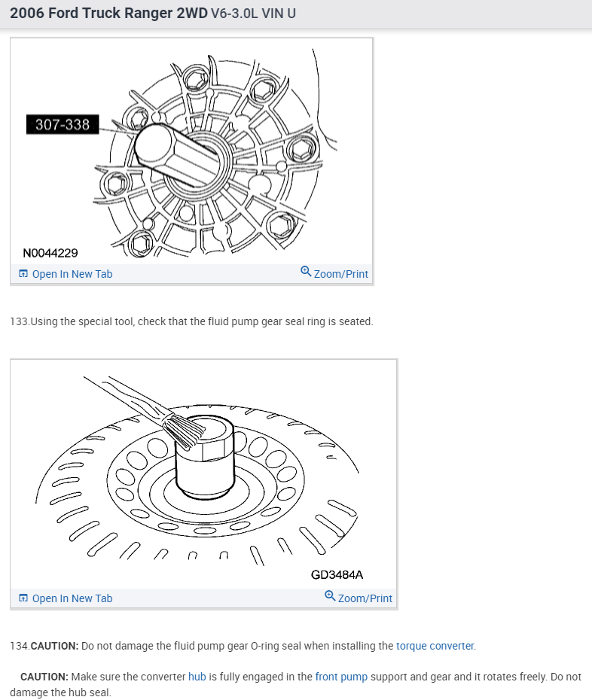
Task: Click the GD3484A figure number
Action: point(337,574)
